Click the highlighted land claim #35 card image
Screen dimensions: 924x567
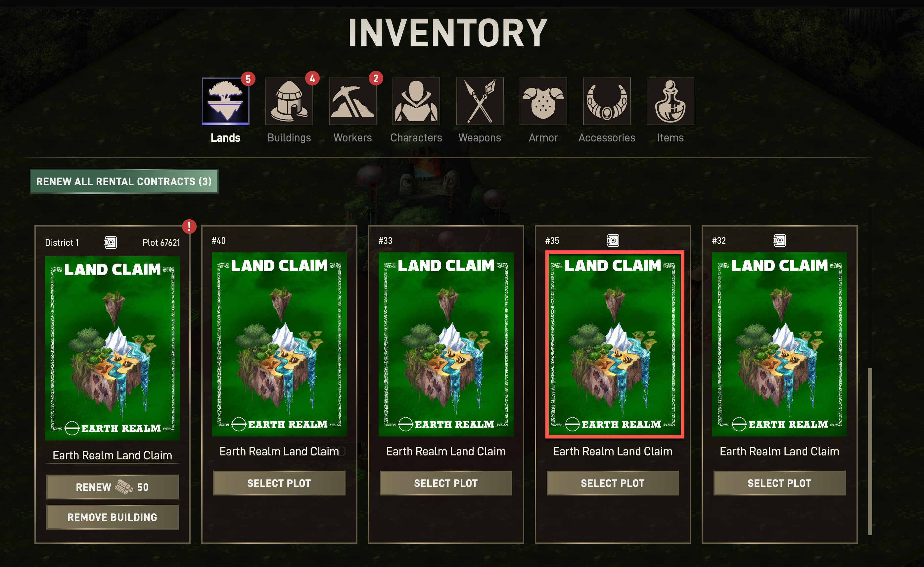click(x=615, y=344)
